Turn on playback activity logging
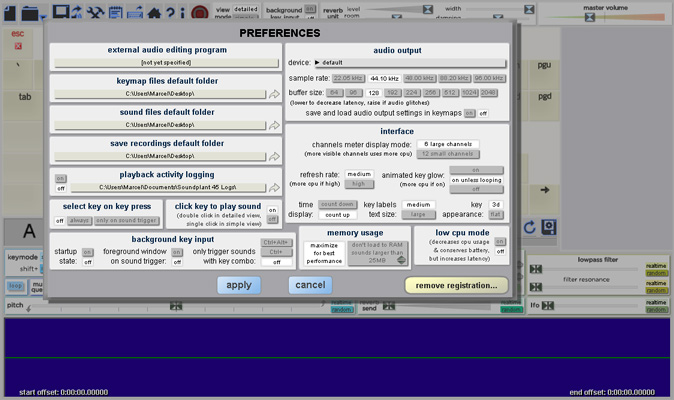 60,178
